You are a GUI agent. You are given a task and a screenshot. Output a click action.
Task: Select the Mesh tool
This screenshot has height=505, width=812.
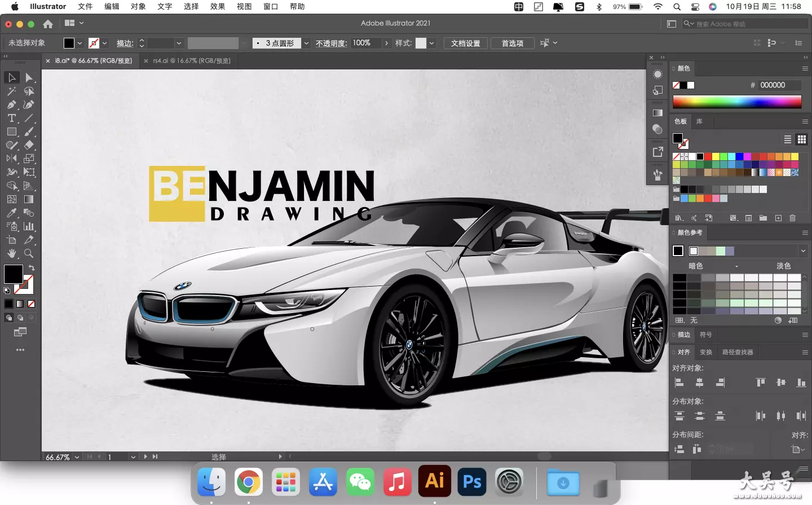click(12, 199)
